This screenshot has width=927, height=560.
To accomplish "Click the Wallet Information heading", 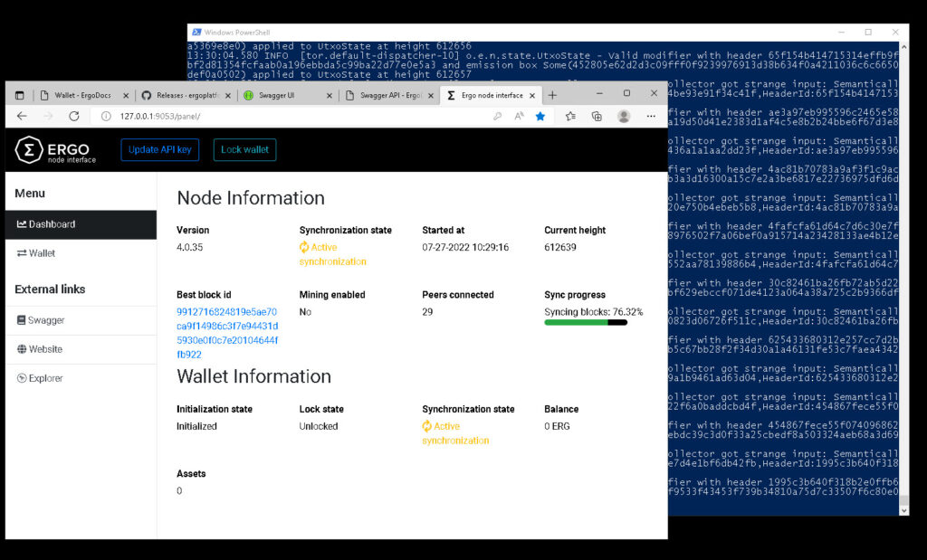I will [253, 376].
